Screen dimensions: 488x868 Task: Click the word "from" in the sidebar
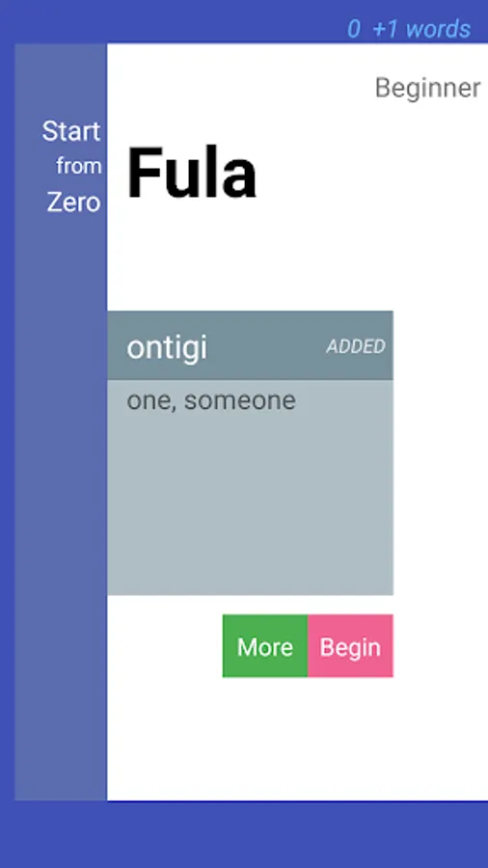(79, 166)
